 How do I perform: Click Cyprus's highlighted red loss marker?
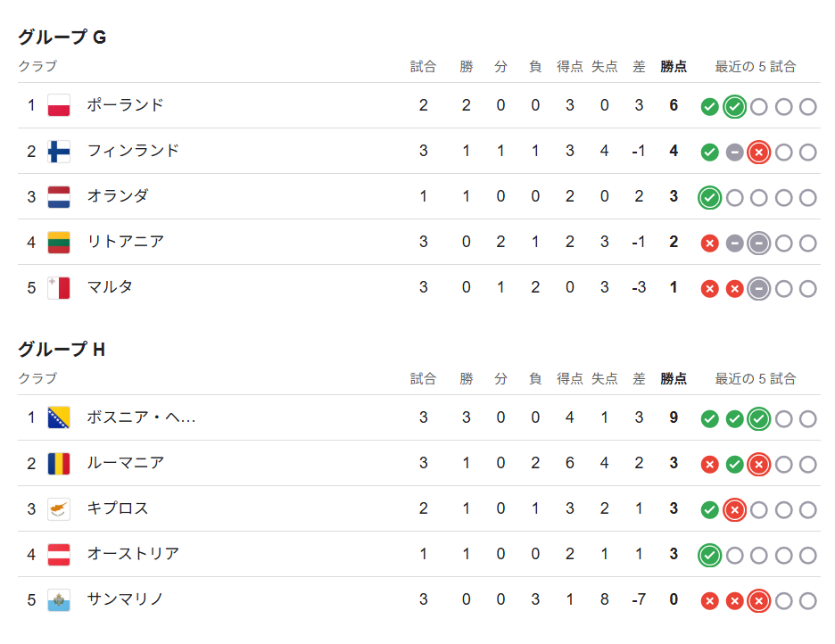click(734, 510)
